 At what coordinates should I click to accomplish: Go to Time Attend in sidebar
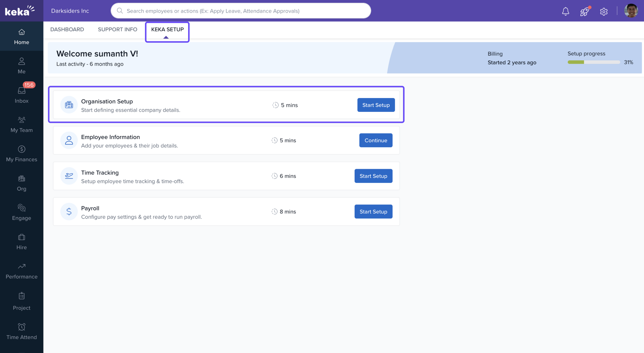[22, 331]
